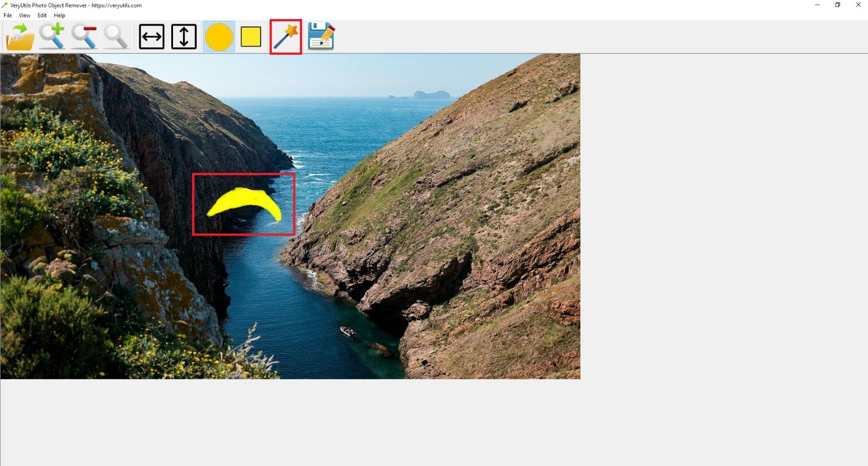The image size is (868, 466).
Task: Save the result with the floppy disk icon
Action: coord(321,36)
